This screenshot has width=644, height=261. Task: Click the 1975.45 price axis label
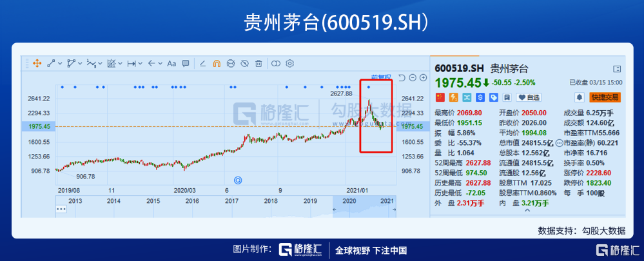(39, 127)
